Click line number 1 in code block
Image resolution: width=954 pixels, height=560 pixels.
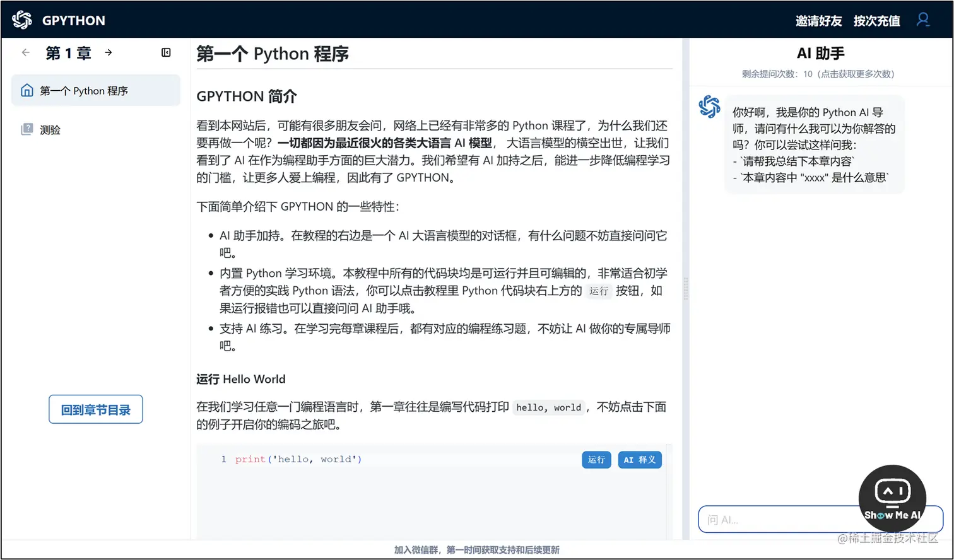pyautogui.click(x=223, y=459)
